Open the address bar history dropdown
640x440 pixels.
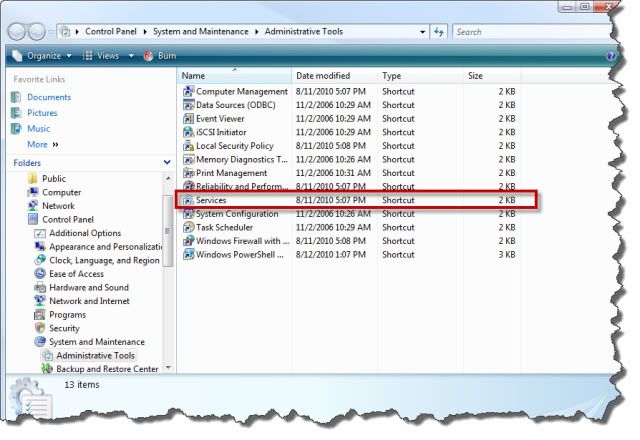(422, 32)
